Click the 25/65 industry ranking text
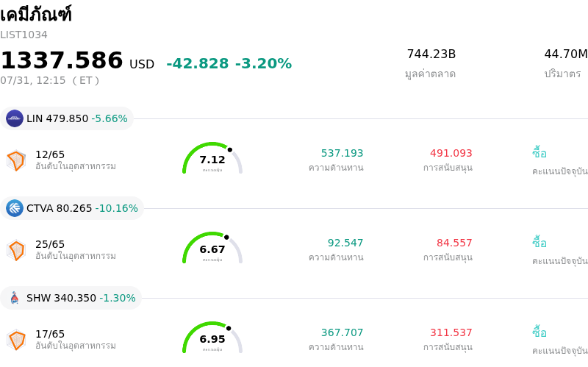Image resolution: width=588 pixels, height=367 pixels. [50, 244]
